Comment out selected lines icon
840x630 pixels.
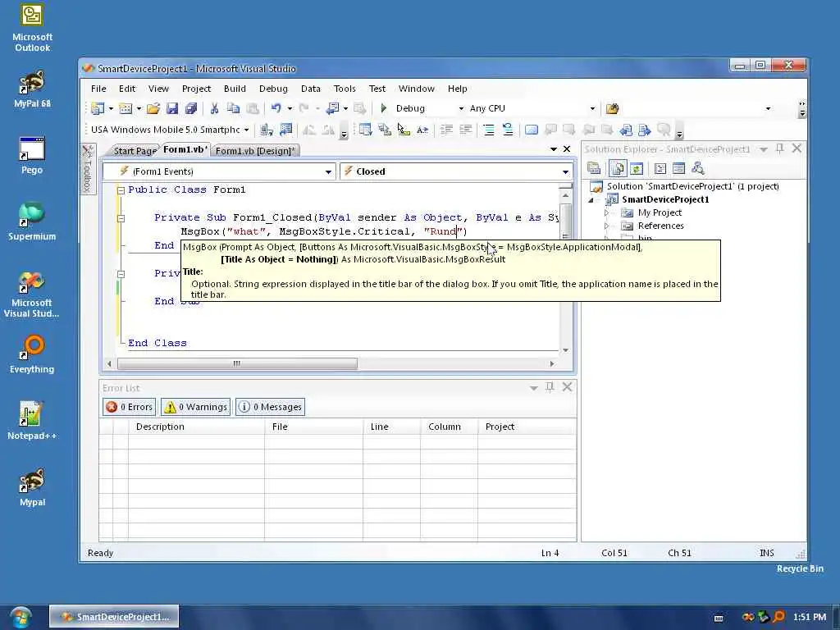[489, 130]
